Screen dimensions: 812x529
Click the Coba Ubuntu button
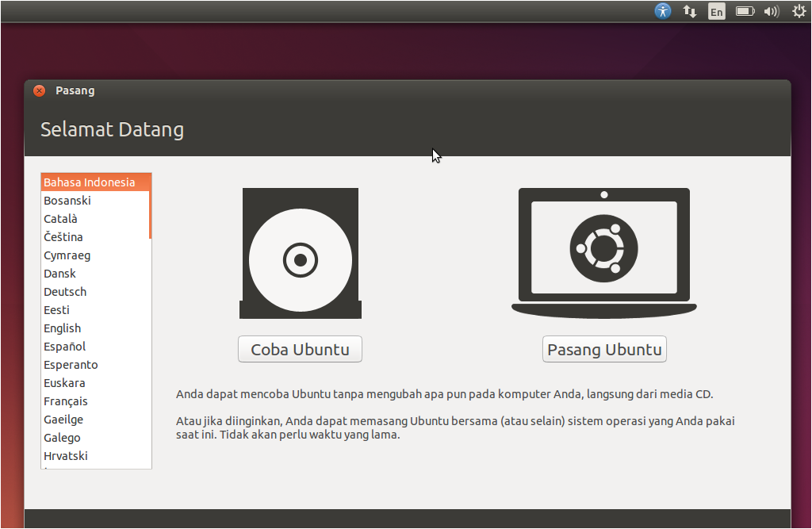pos(300,349)
